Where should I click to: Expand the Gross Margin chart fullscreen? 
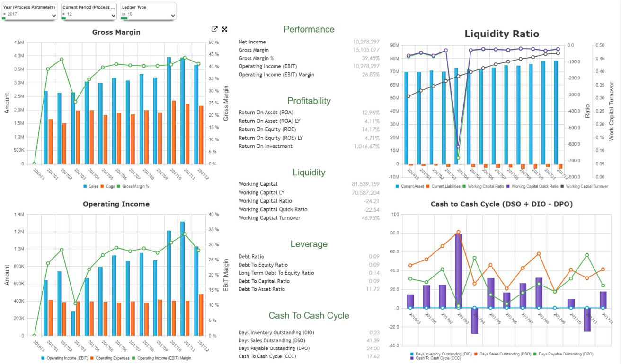pos(224,29)
